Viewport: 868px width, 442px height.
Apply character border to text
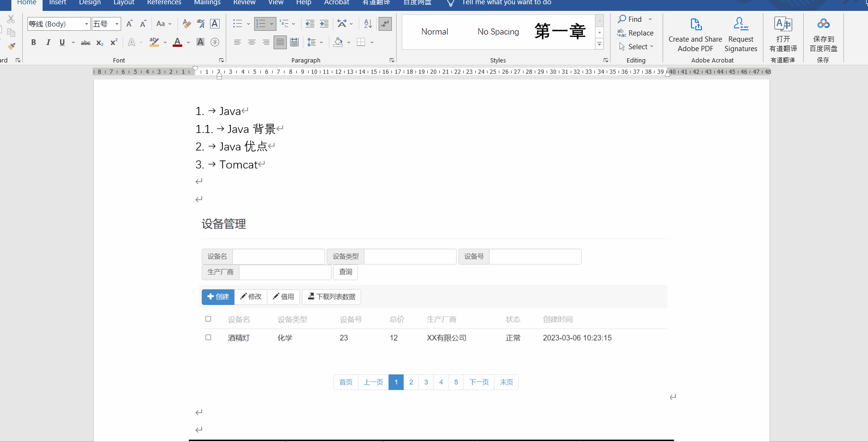coord(215,24)
